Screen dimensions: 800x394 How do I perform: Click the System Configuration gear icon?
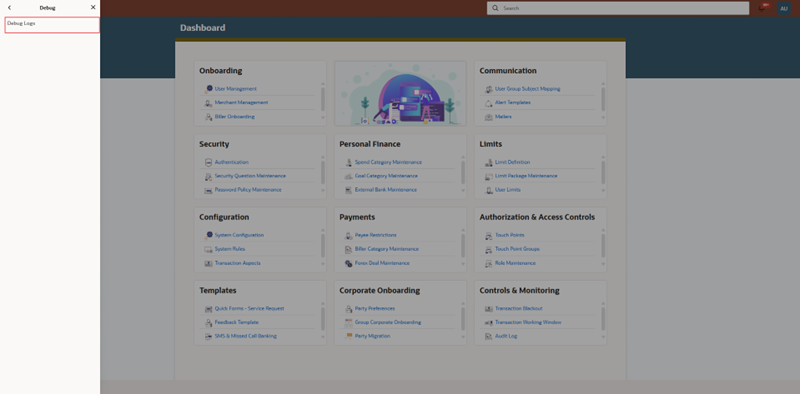(x=208, y=235)
